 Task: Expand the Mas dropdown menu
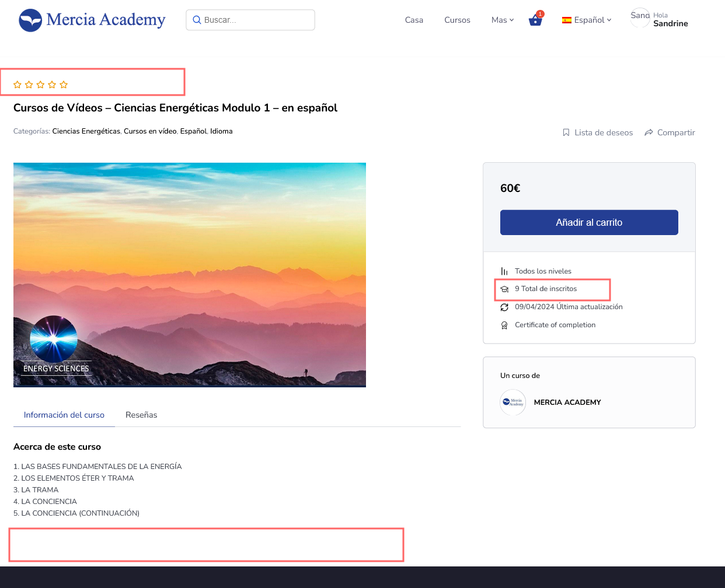click(503, 20)
